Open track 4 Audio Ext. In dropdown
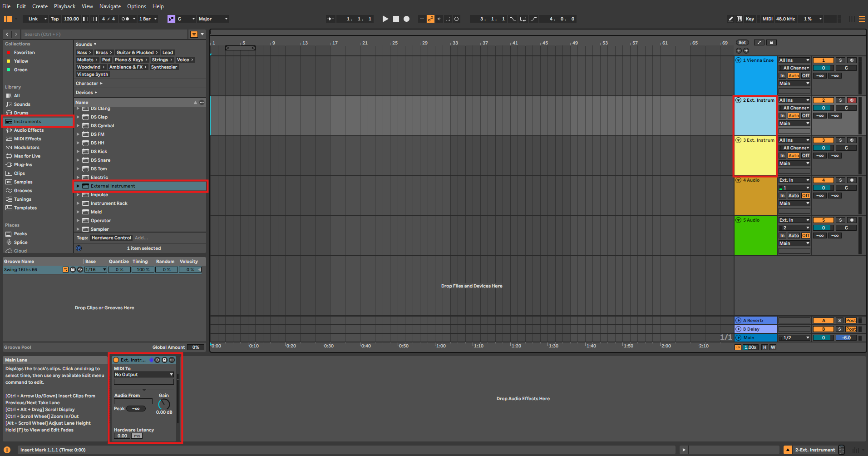The image size is (868, 456). pos(794,180)
